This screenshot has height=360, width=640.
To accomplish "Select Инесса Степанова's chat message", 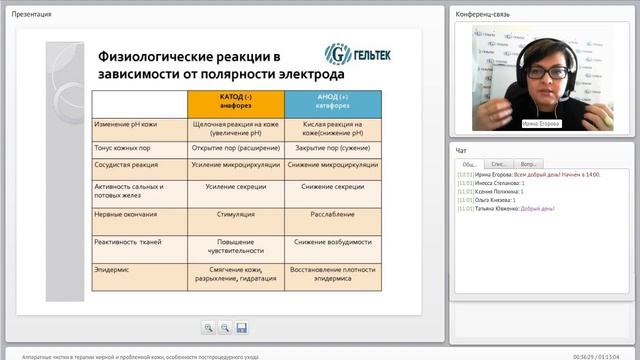I will (491, 183).
